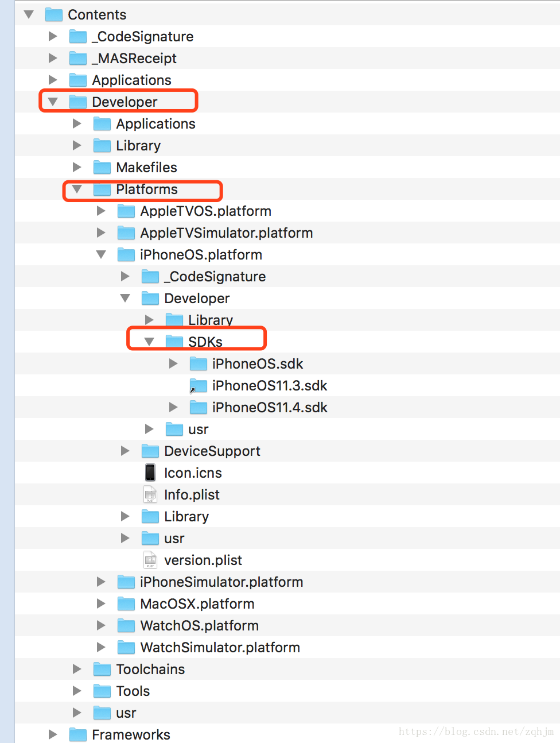Select Developer folder name inside iPhoneOS.platform
560x743 pixels.
[197, 299]
